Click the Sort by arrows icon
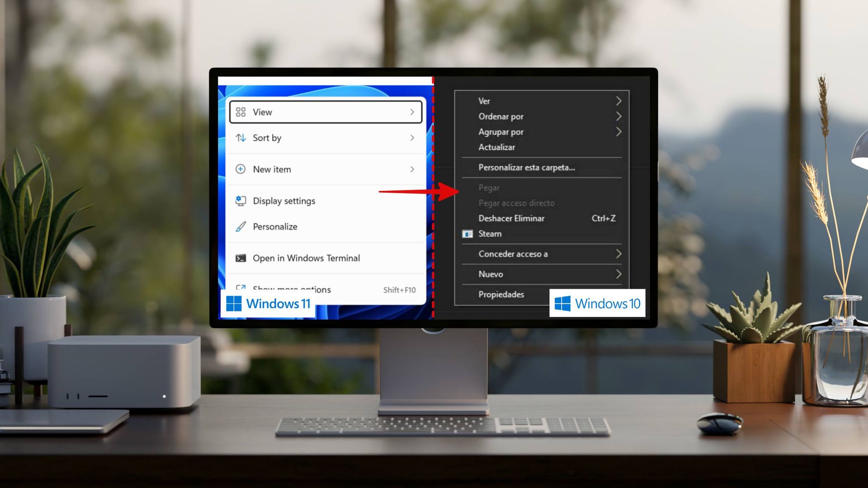This screenshot has height=488, width=868. pos(241,138)
